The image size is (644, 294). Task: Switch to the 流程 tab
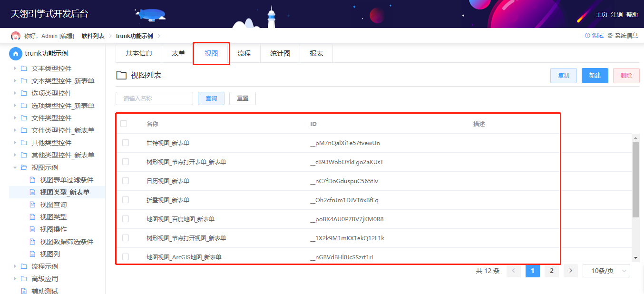[244, 53]
